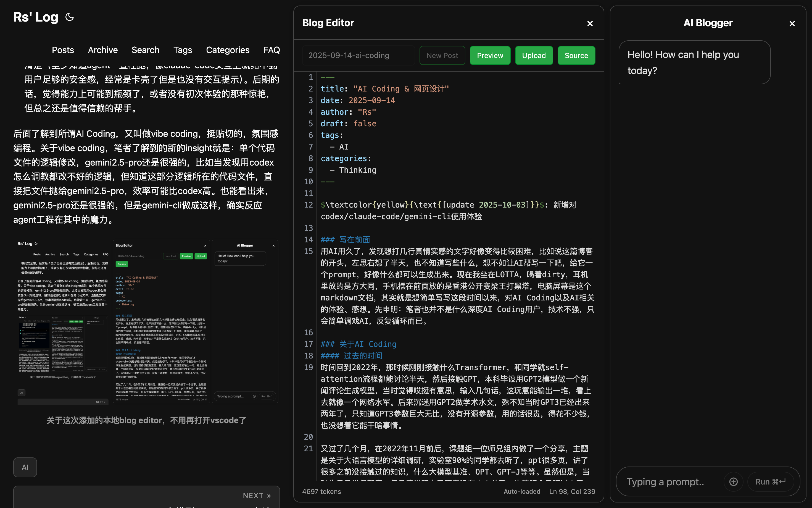Toggle the dark mode moon icon
812x508 pixels.
tap(70, 17)
